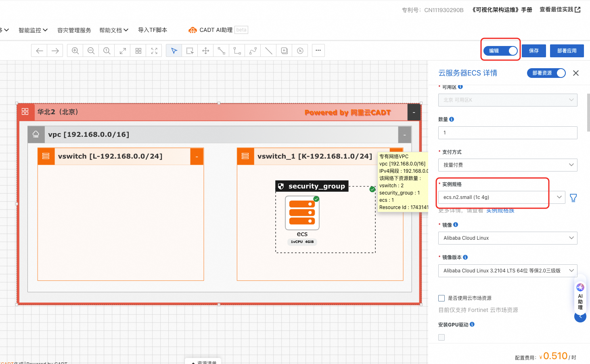Open the floating AI助理 side button

coord(580,297)
